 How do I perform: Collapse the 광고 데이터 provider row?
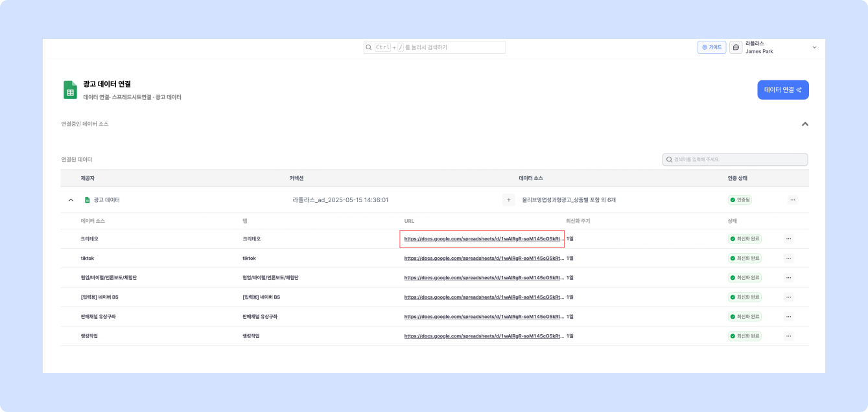tap(71, 200)
